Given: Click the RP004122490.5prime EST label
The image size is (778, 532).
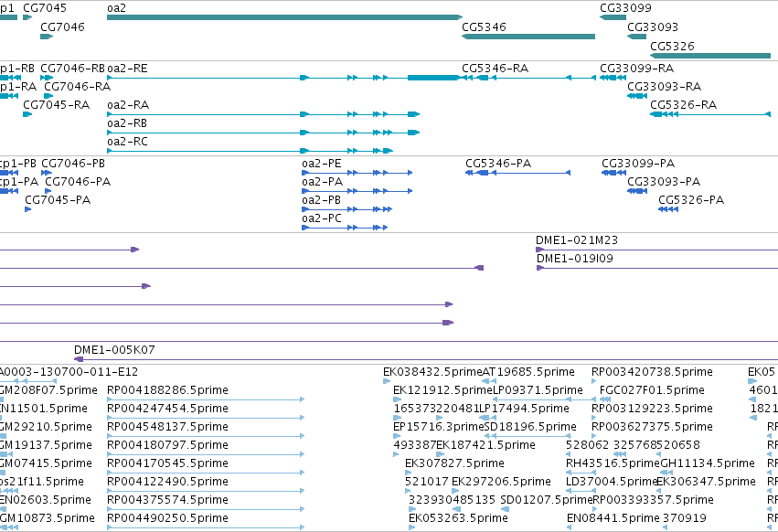Looking at the screenshot, I should [x=167, y=482].
